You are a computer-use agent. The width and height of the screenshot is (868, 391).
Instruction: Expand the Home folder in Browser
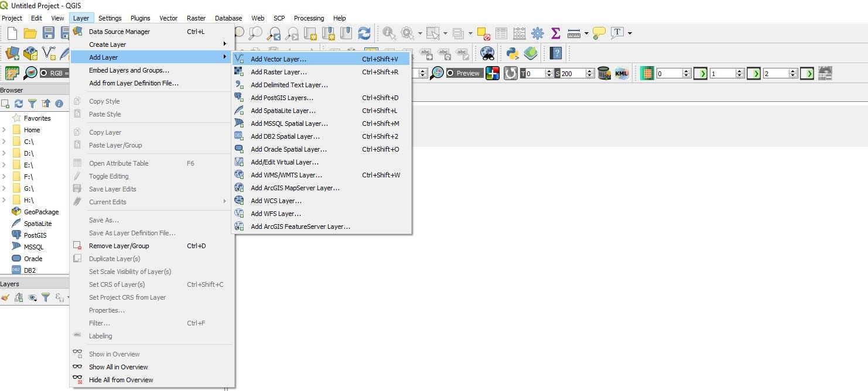pos(4,130)
